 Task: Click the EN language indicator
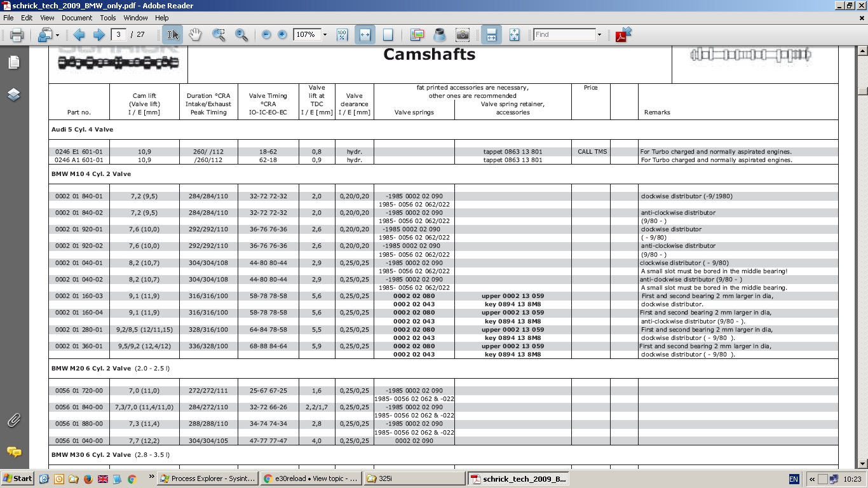tap(794, 479)
